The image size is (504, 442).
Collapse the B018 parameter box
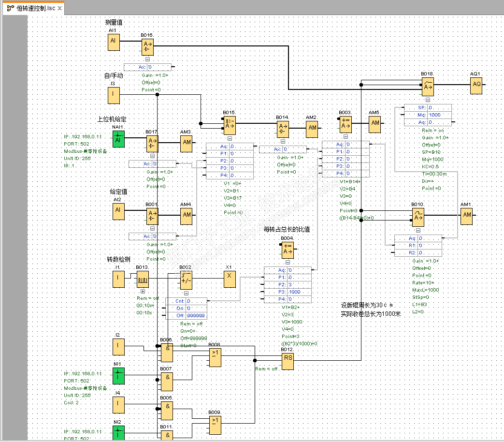tap(428, 100)
